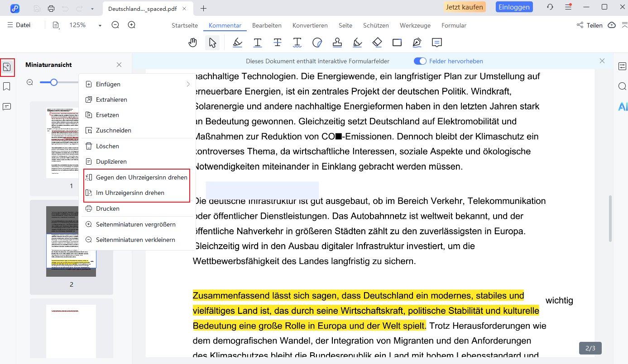Open the quick access toolbar dropdown arrow
Viewport: 628px width, 364px height.
tap(92, 8)
